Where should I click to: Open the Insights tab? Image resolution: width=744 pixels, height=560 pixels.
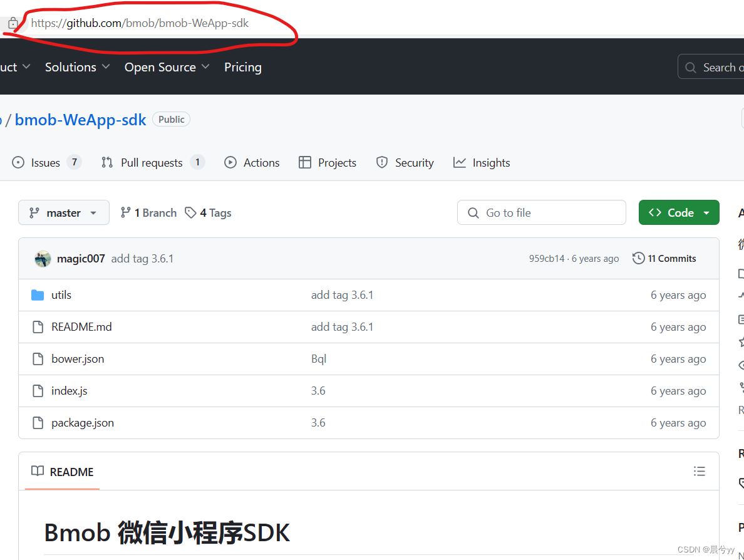click(482, 163)
